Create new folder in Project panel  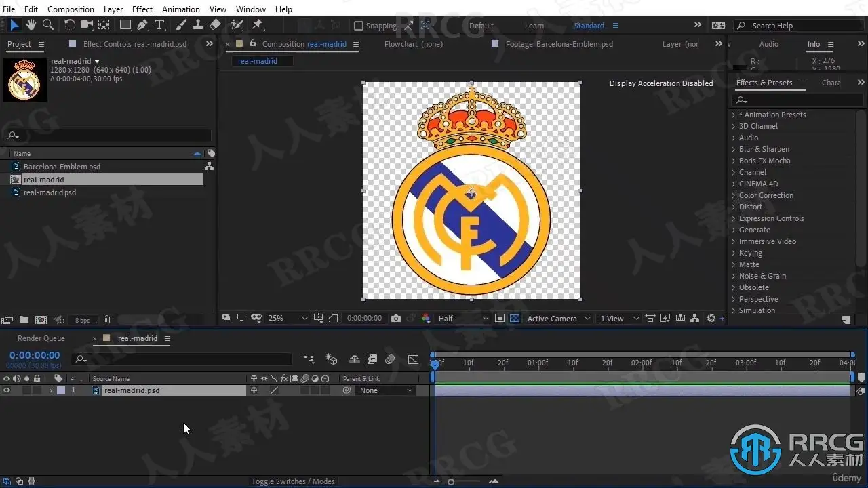pos(24,319)
